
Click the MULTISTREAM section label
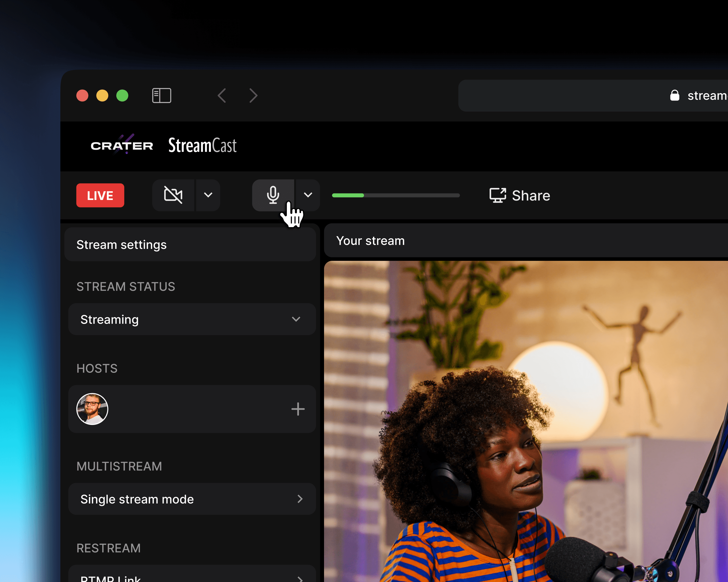tap(119, 466)
